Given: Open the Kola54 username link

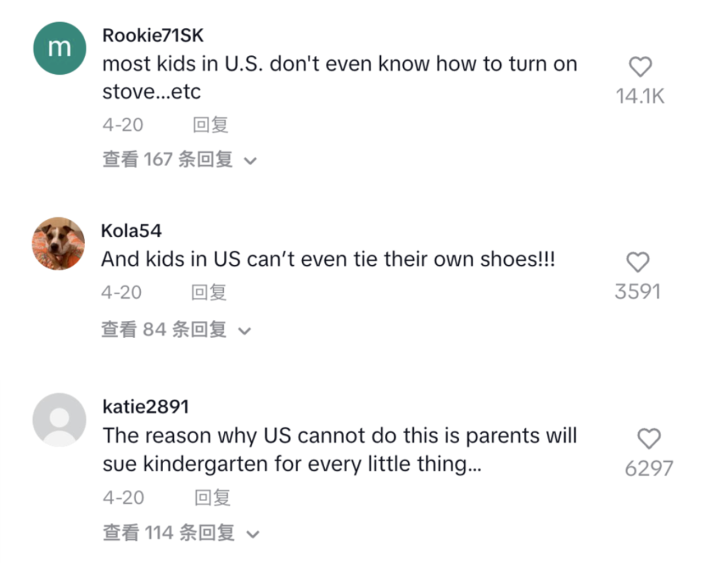Looking at the screenshot, I should [x=131, y=231].
